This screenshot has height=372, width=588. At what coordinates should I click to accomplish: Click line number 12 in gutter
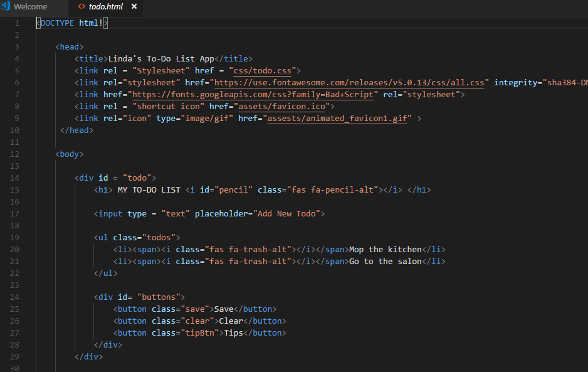(x=14, y=154)
